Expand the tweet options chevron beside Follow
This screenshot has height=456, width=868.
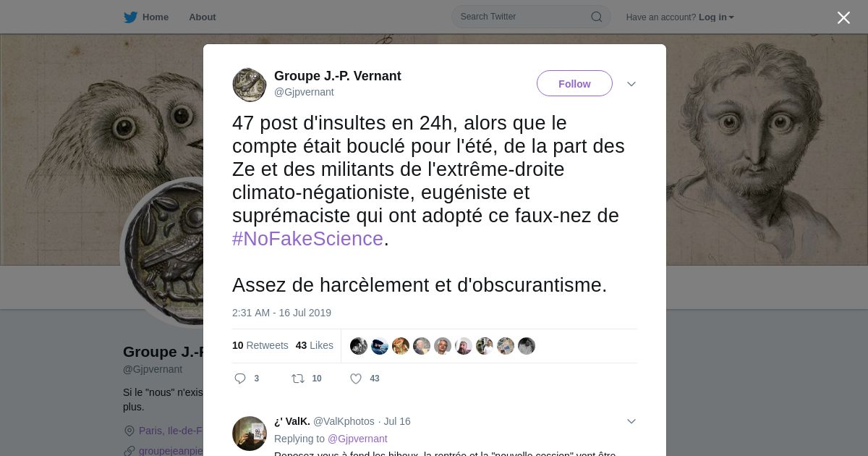[631, 84]
